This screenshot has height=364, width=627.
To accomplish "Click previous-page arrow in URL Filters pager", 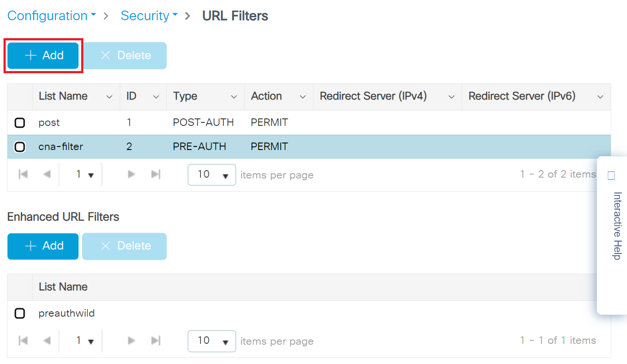I will [47, 175].
